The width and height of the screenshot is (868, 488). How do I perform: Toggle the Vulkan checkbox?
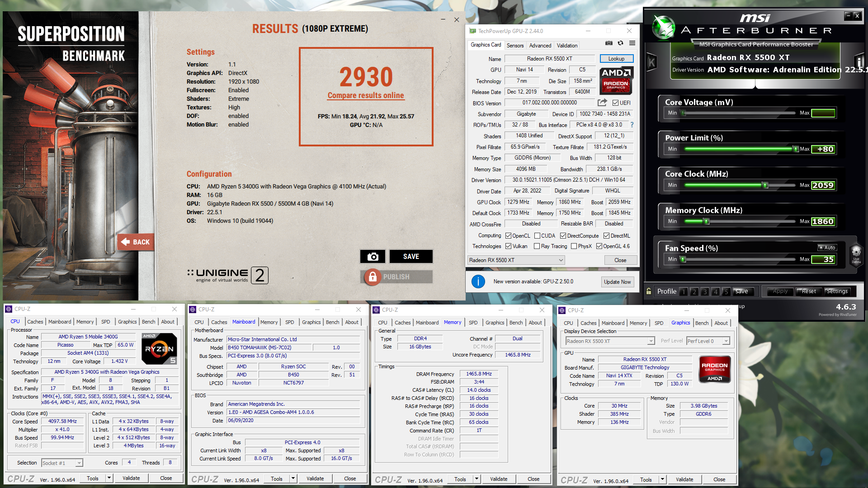tap(508, 246)
